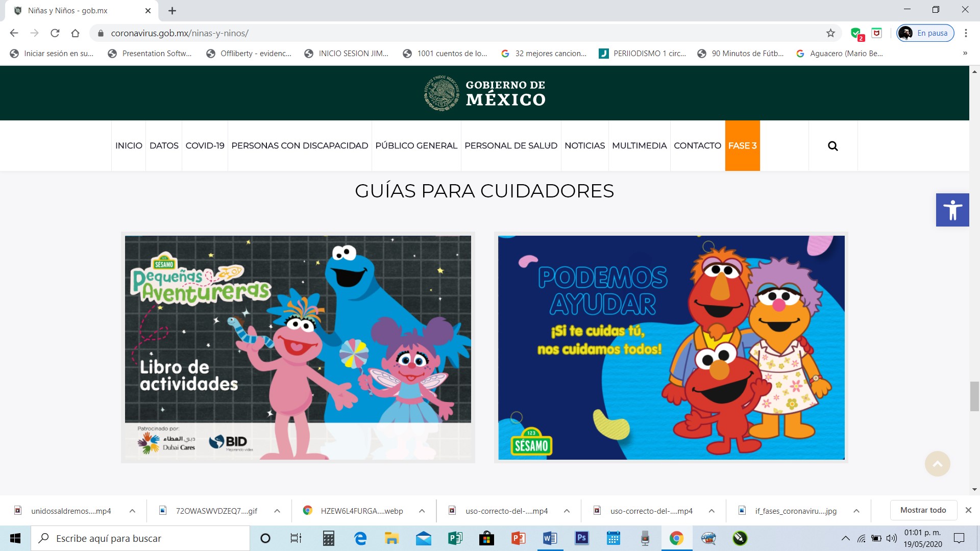Expand options for unidossaldremos mp4 download
The width and height of the screenshot is (980, 551).
[x=132, y=511]
